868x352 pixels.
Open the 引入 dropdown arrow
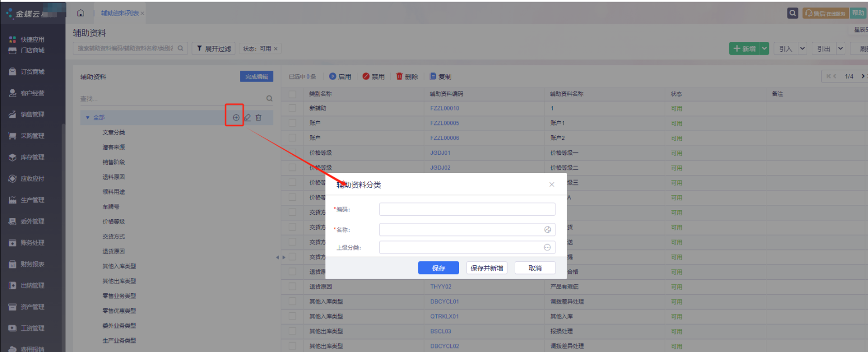(x=803, y=49)
